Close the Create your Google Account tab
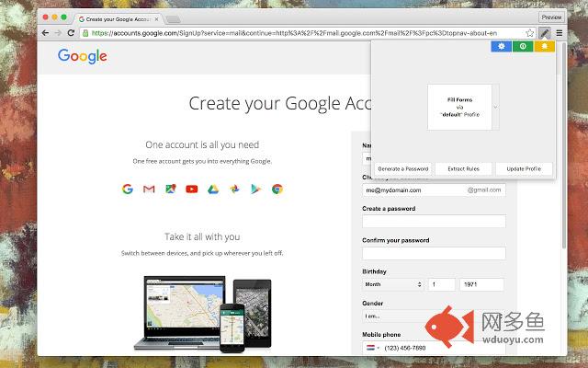 click(x=157, y=17)
